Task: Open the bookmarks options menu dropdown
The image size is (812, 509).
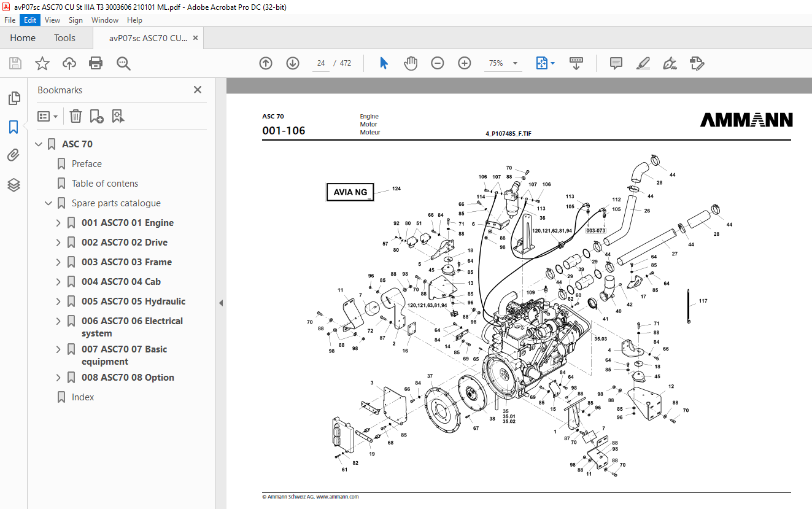Action: click(x=48, y=116)
